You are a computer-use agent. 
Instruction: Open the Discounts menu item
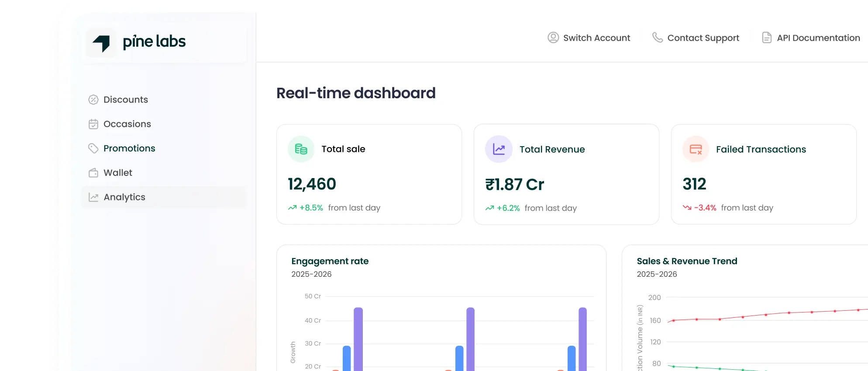164,100
